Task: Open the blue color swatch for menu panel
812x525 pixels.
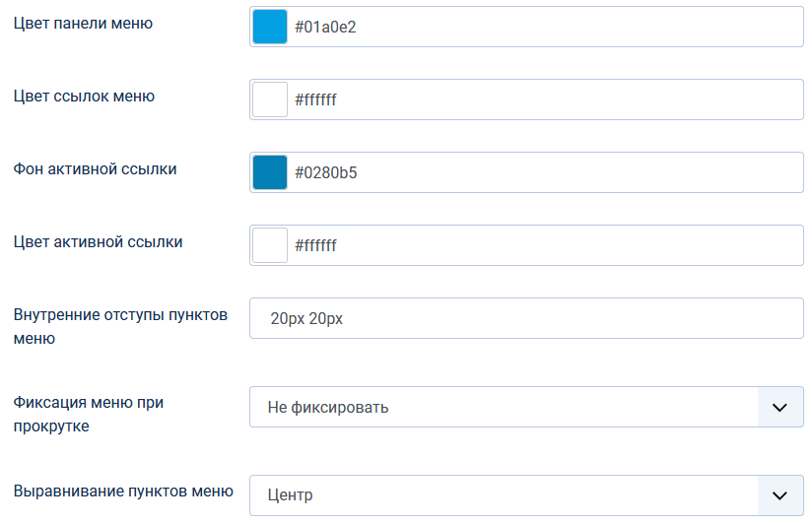Action: click(270, 27)
